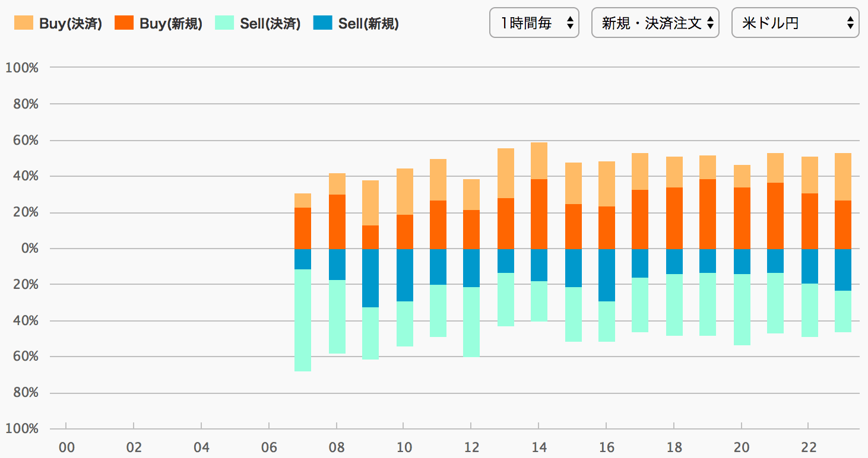Viewport: 868px width, 458px height.
Task: Toggle the Sell(新規) legend label
Action: (369, 24)
